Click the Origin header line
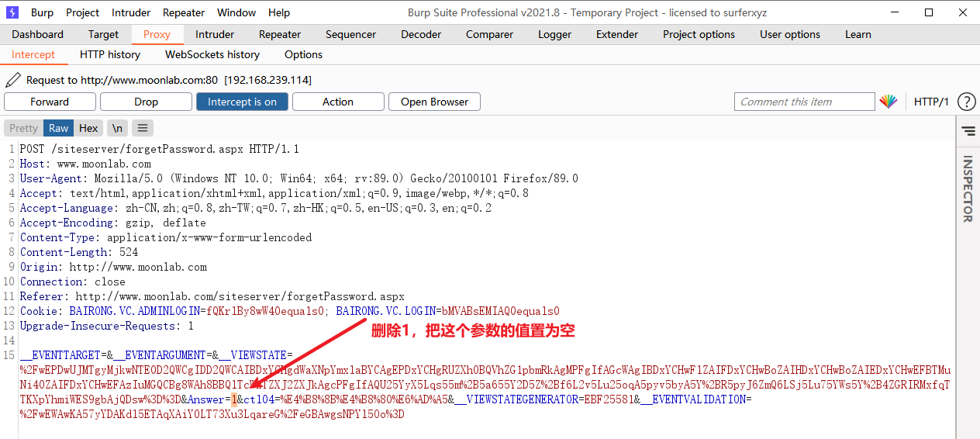The image size is (980, 439). (114, 267)
